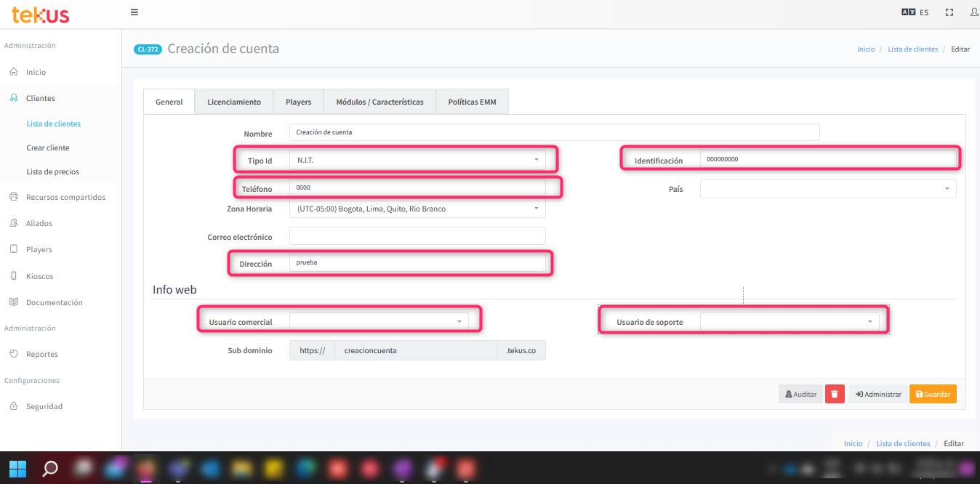Open the language selector icon ES
This screenshot has width=980, height=484.
pyautogui.click(x=915, y=12)
